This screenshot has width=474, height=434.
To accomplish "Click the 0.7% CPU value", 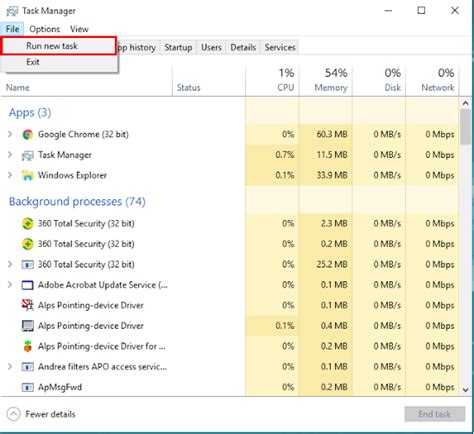I will tap(285, 155).
